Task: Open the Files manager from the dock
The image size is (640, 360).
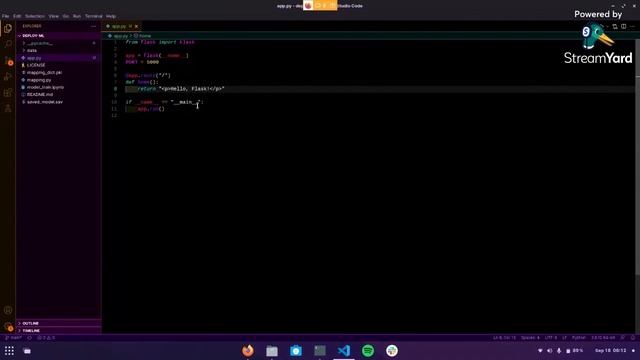Action: 272,351
